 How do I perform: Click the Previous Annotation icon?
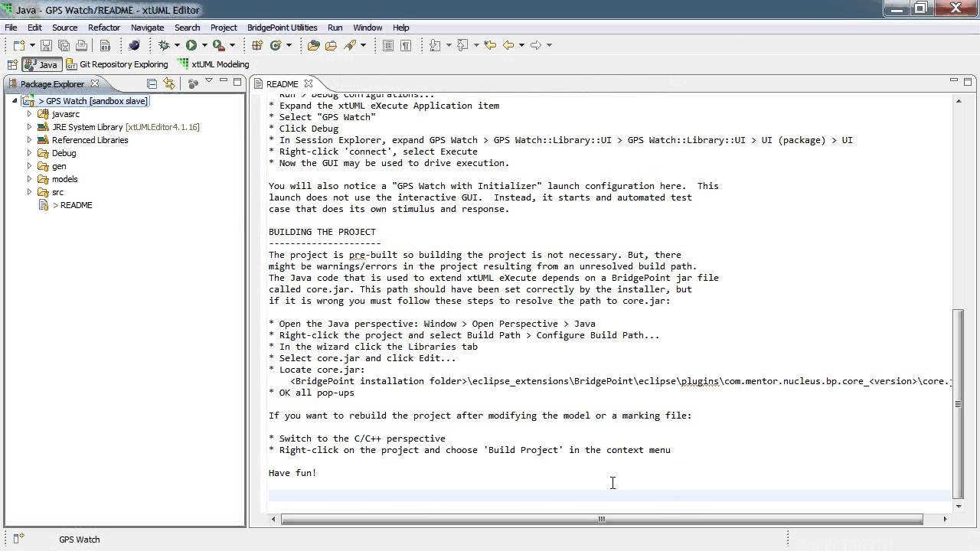click(x=462, y=45)
